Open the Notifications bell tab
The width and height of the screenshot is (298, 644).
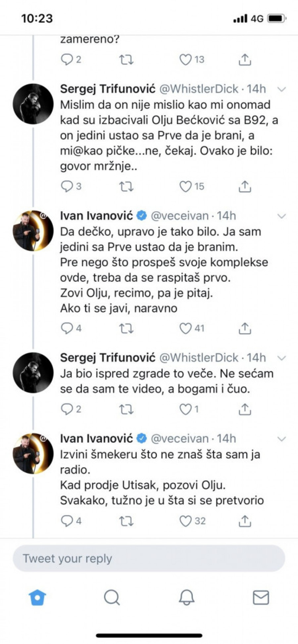click(x=186, y=598)
